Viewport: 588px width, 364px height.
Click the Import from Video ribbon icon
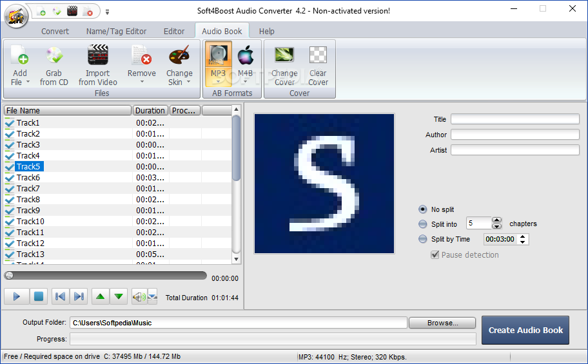point(98,55)
